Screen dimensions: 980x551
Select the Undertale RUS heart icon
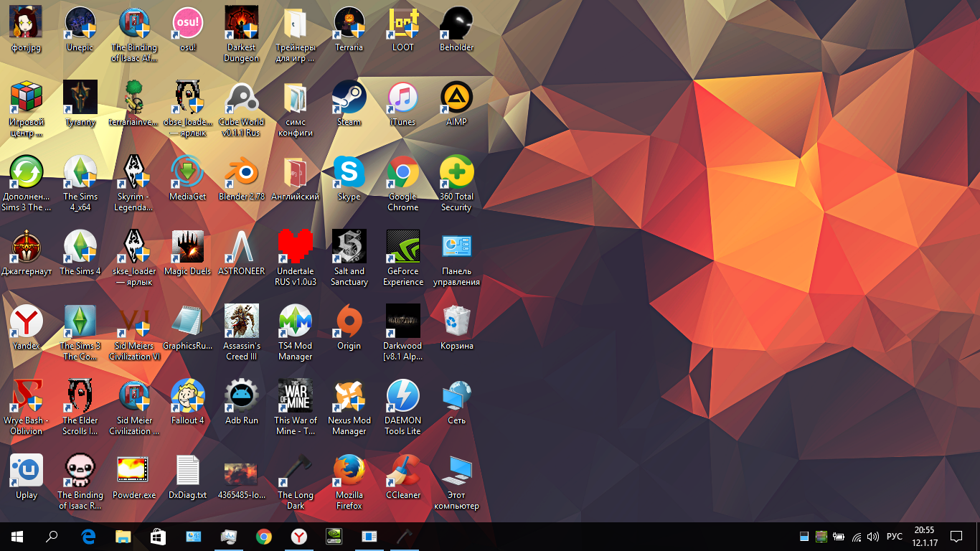[296, 247]
